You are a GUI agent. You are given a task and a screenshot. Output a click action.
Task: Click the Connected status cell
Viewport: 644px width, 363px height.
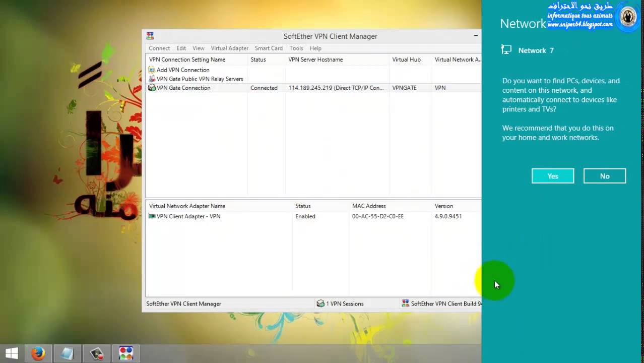tap(264, 88)
